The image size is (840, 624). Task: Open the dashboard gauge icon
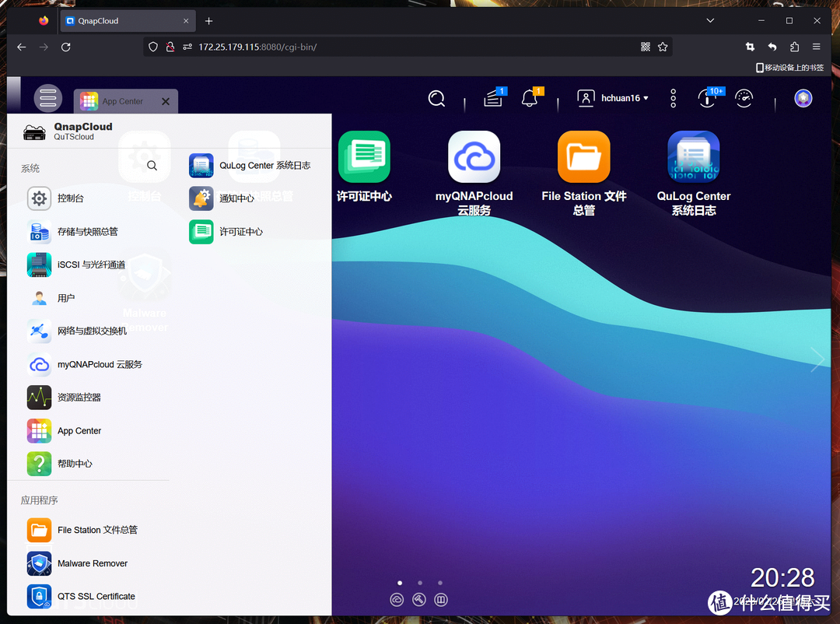tap(744, 98)
